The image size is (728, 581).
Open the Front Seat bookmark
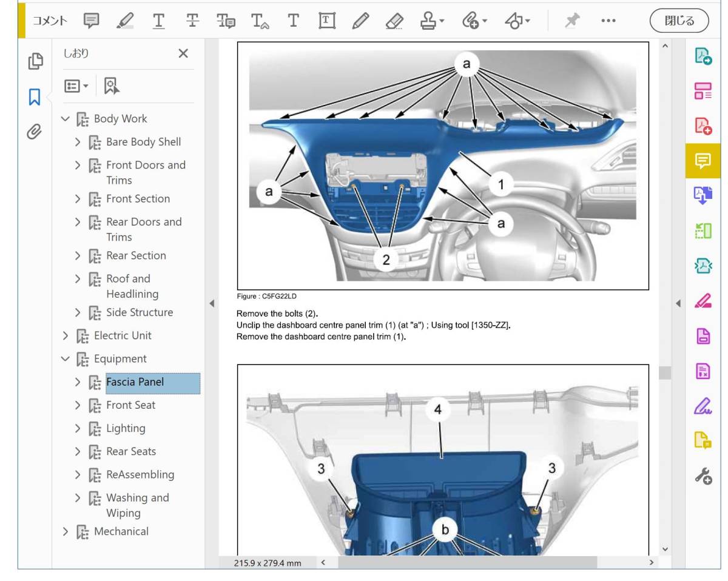point(130,405)
